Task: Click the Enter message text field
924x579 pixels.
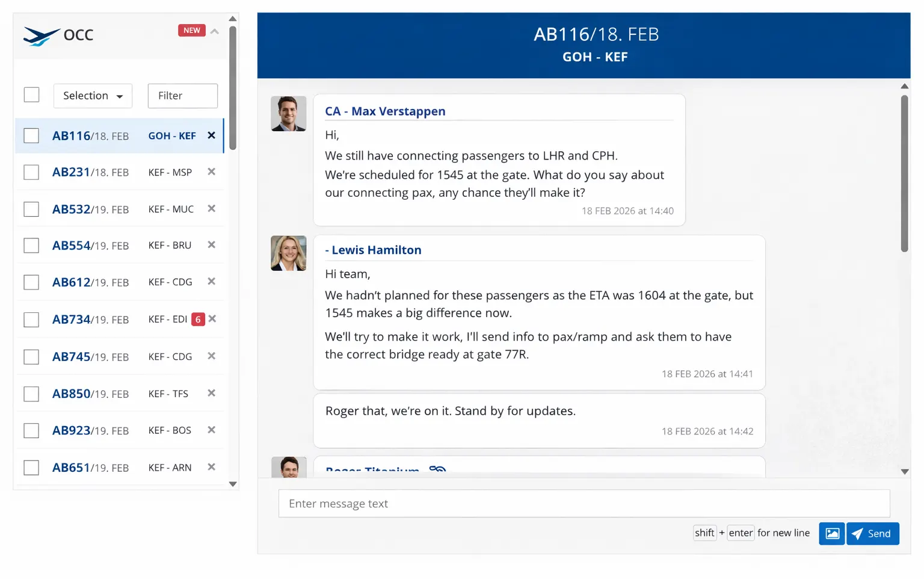Action: (x=584, y=504)
